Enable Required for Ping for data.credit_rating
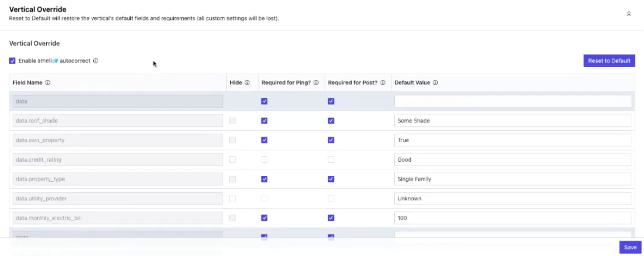The image size is (644, 256). [264, 159]
